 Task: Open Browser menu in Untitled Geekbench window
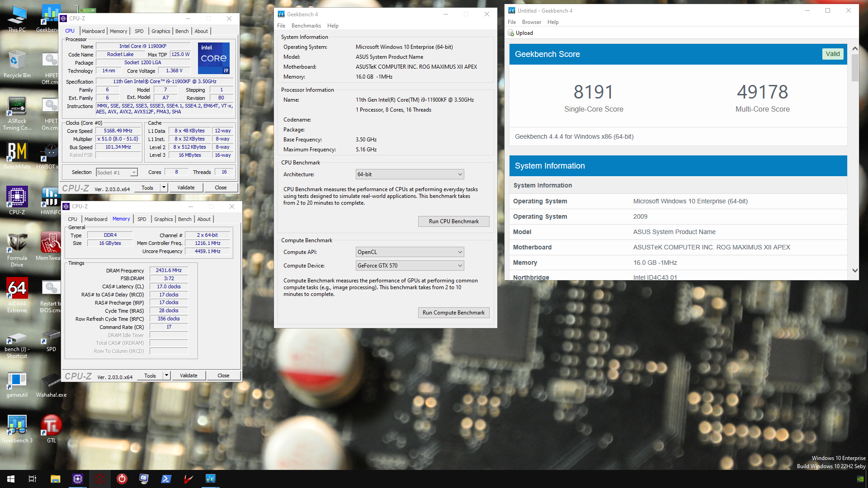[532, 22]
